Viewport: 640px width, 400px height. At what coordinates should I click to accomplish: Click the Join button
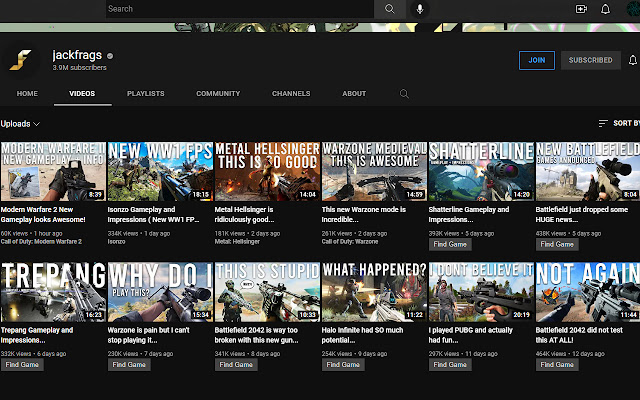(537, 60)
